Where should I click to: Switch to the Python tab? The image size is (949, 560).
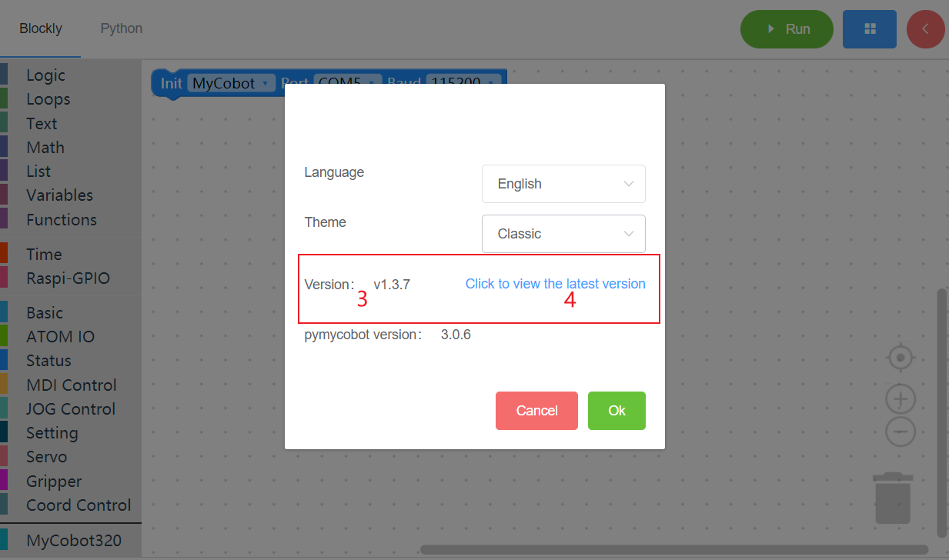point(121,28)
